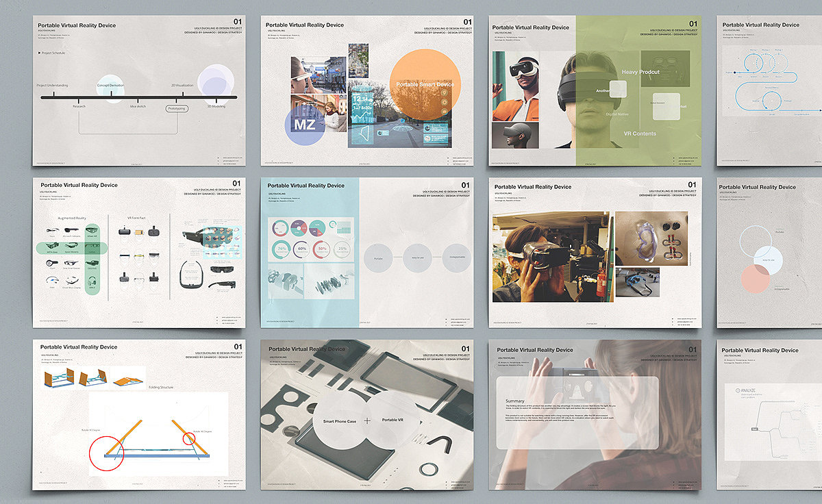Click the blue "MZ" circle

coord(304,126)
